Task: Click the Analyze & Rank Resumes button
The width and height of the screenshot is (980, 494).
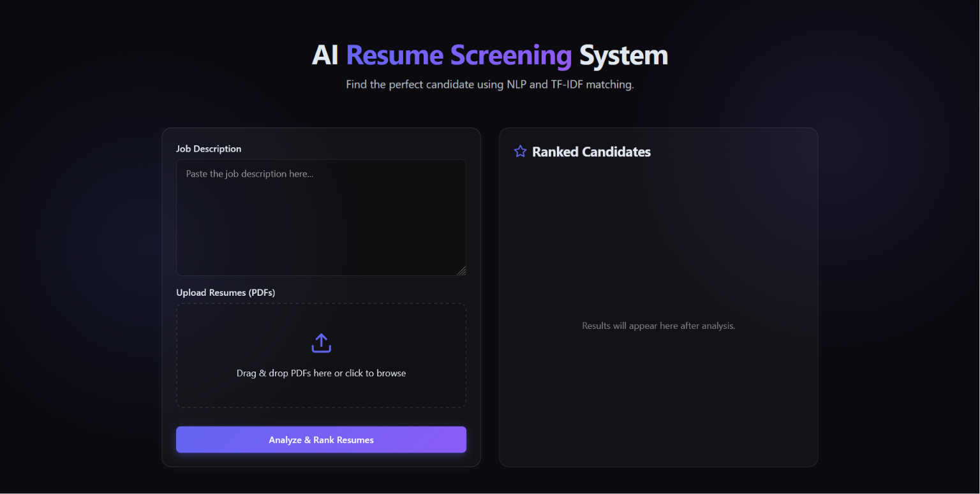Action: (321, 440)
